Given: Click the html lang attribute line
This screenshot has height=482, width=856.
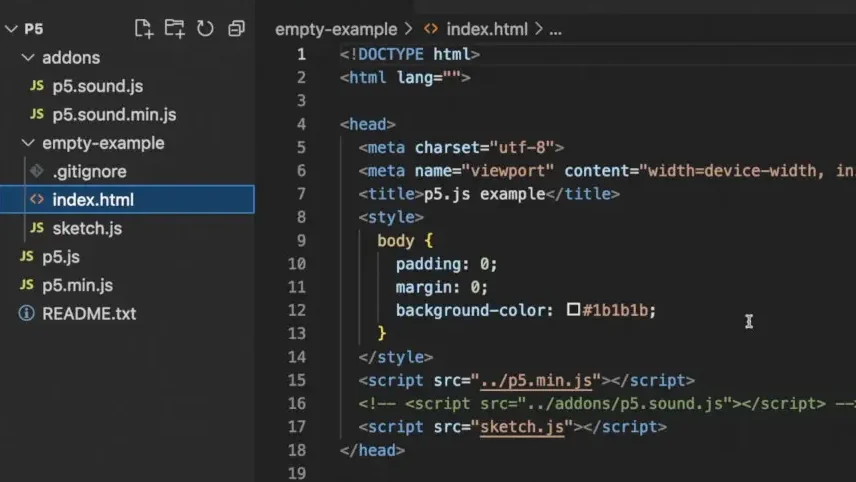Looking at the screenshot, I should (405, 78).
